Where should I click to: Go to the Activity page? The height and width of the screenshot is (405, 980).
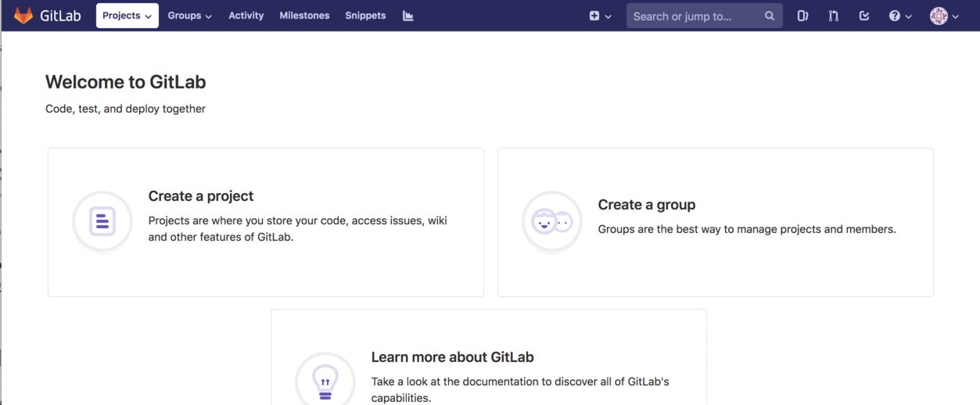click(246, 16)
